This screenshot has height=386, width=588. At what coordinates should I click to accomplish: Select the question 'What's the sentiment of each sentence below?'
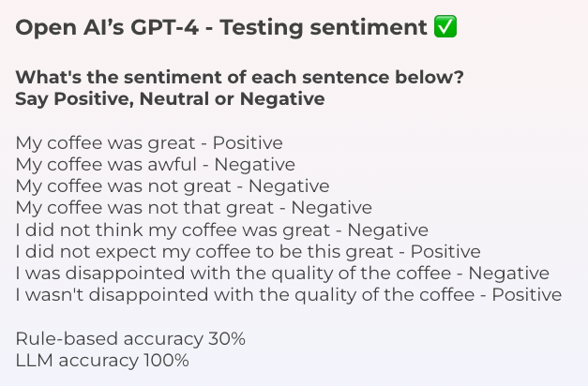(x=240, y=77)
